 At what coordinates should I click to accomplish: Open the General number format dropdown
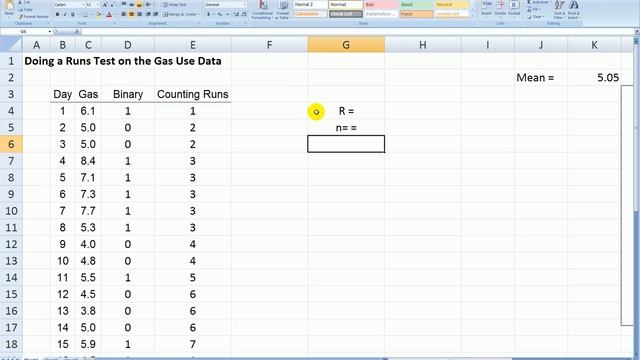244,4
